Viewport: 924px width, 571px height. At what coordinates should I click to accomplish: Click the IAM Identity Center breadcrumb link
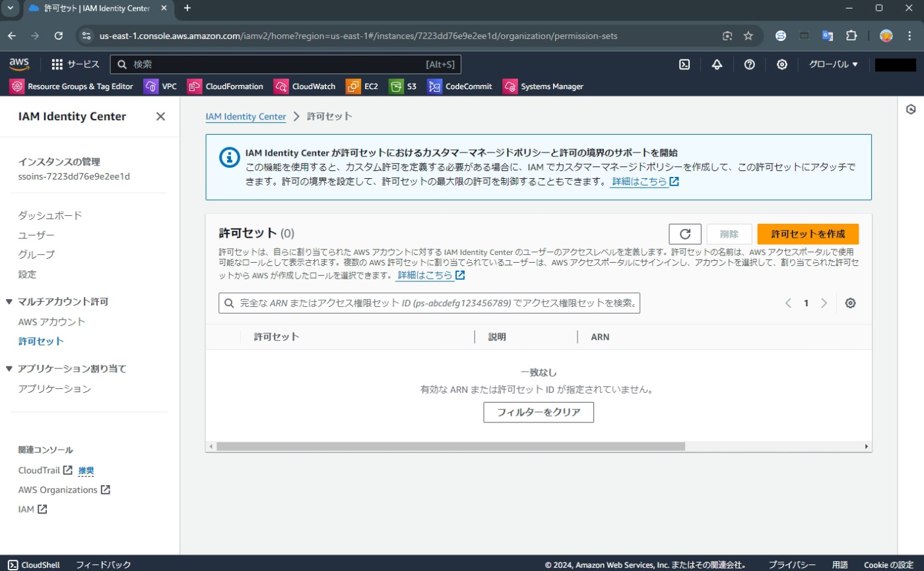pyautogui.click(x=246, y=116)
